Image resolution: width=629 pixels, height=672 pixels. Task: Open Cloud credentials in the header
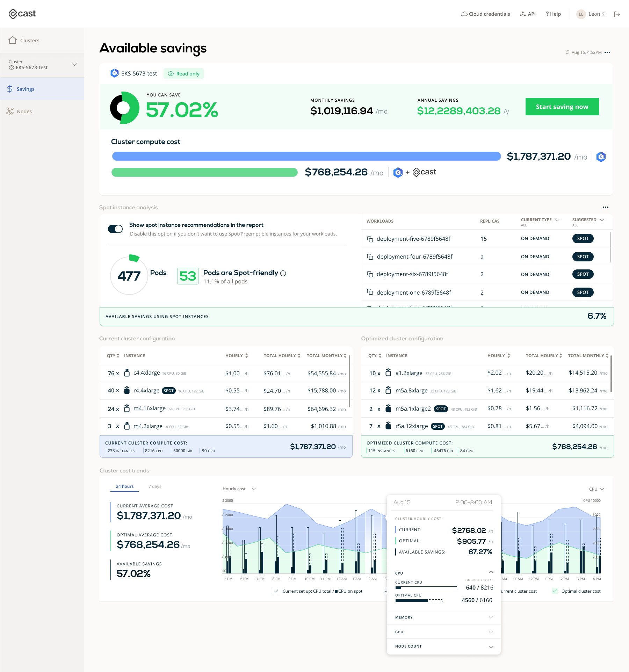pos(485,14)
